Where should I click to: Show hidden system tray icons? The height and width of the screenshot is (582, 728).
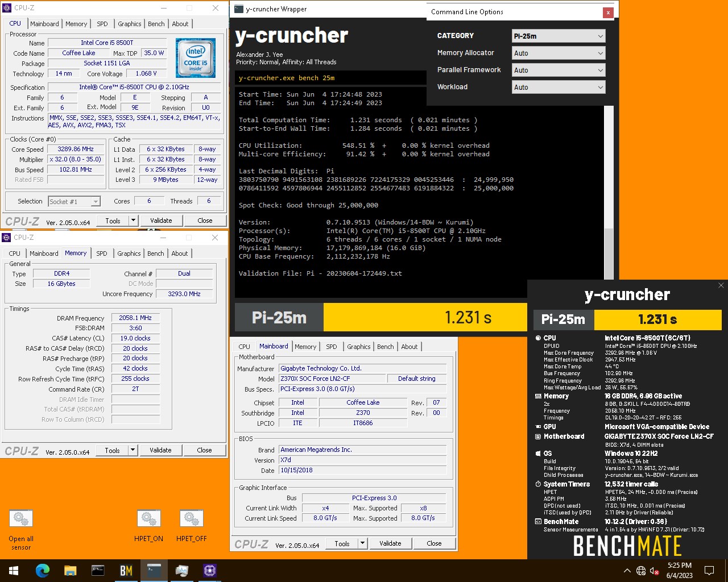point(627,571)
